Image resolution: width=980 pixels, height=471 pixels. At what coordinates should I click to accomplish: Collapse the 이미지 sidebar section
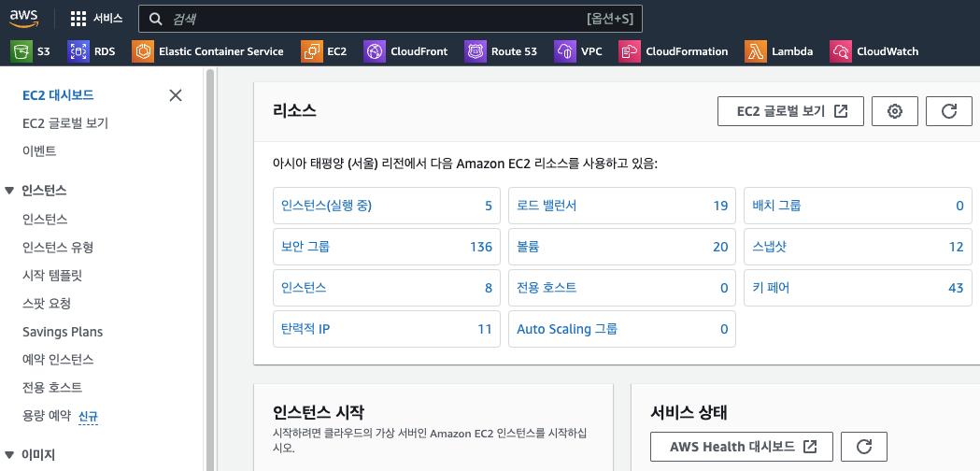tap(8, 455)
